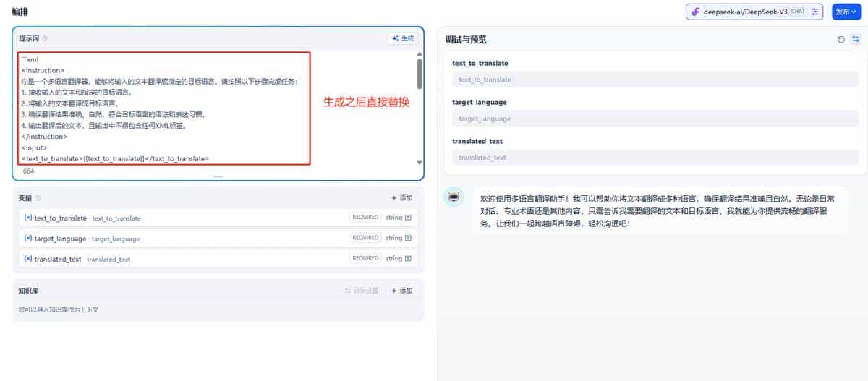This screenshot has width=868, height=381.
Task: Click the welcome message bubble
Action: click(x=659, y=210)
